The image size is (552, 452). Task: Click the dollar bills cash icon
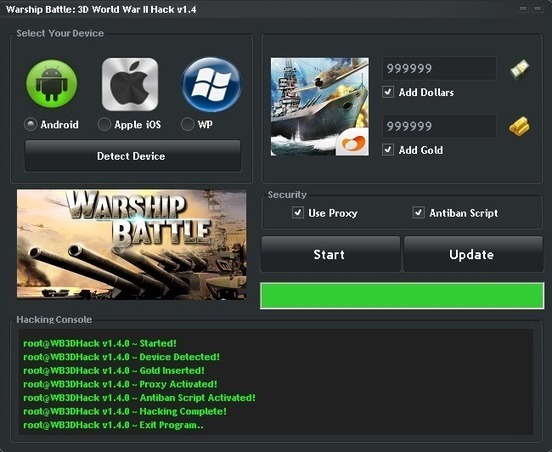520,69
